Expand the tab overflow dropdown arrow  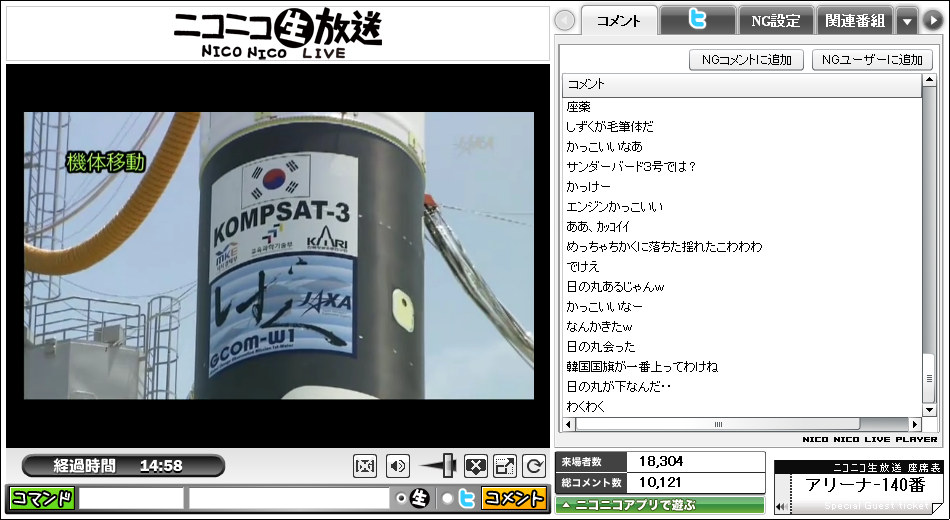(907, 21)
